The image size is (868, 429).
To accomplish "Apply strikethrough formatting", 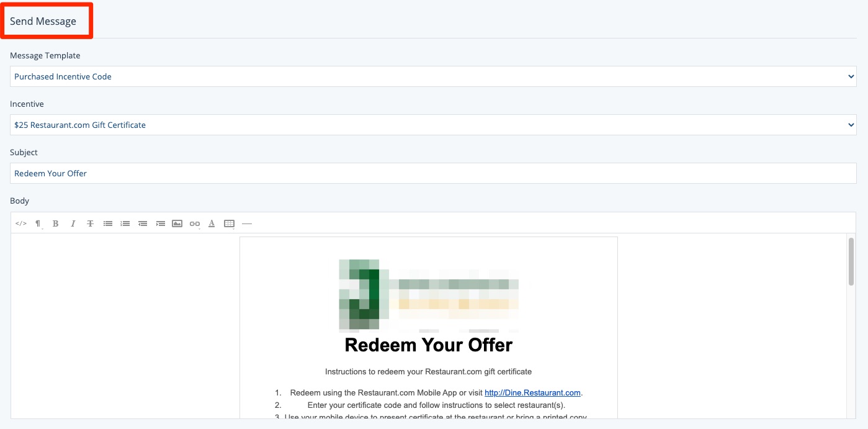I will [91, 224].
